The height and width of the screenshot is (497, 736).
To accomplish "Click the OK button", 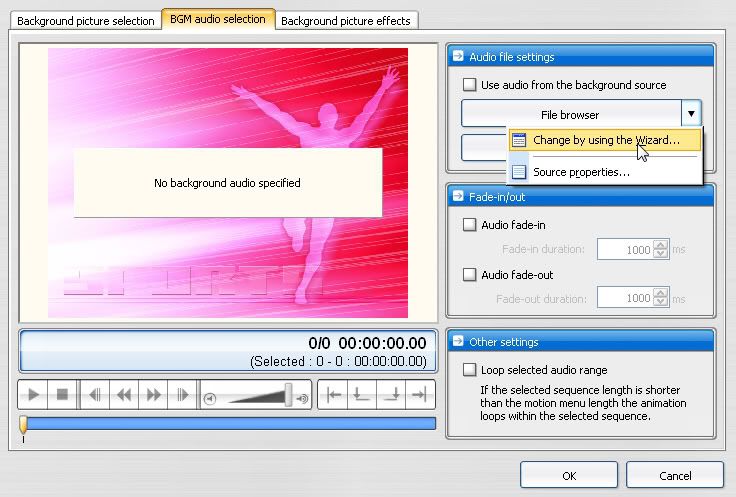I will click(x=568, y=475).
